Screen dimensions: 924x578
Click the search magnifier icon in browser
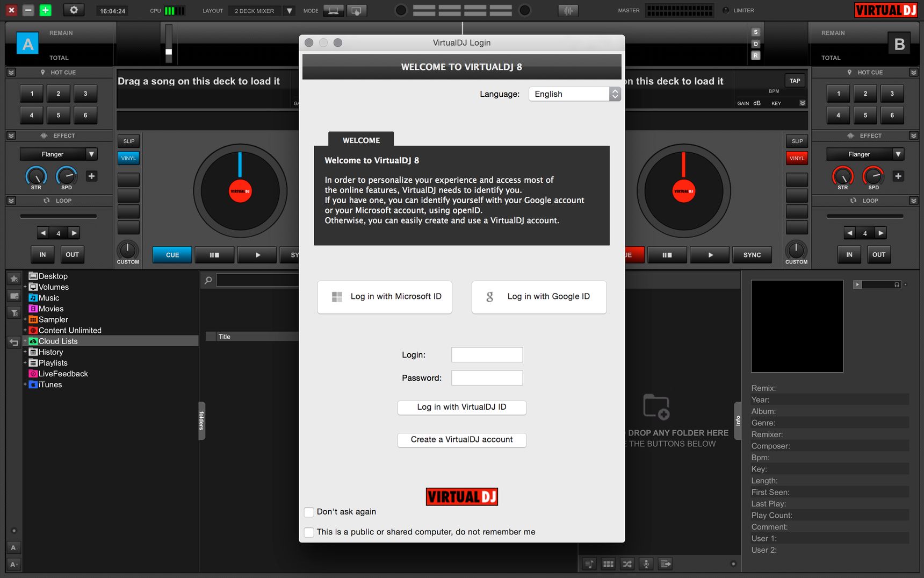[x=208, y=280]
